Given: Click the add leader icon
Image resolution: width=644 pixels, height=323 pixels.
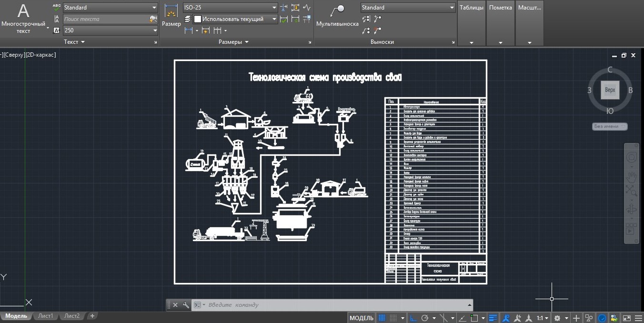Looking at the screenshot, I should click(x=378, y=19).
